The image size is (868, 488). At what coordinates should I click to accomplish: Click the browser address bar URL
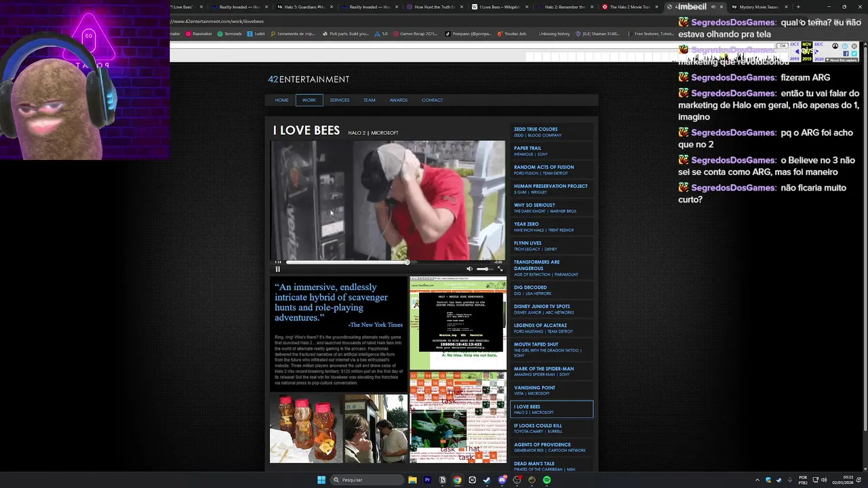pos(218,22)
